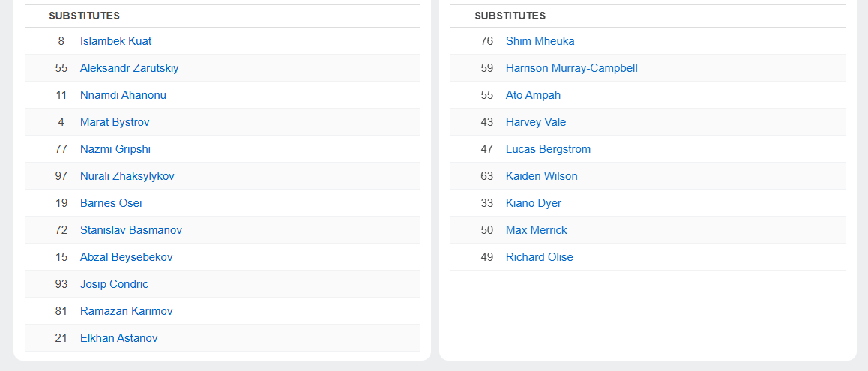Click on Nurali Zhaksylykov's name
The image size is (868, 371).
coord(127,176)
